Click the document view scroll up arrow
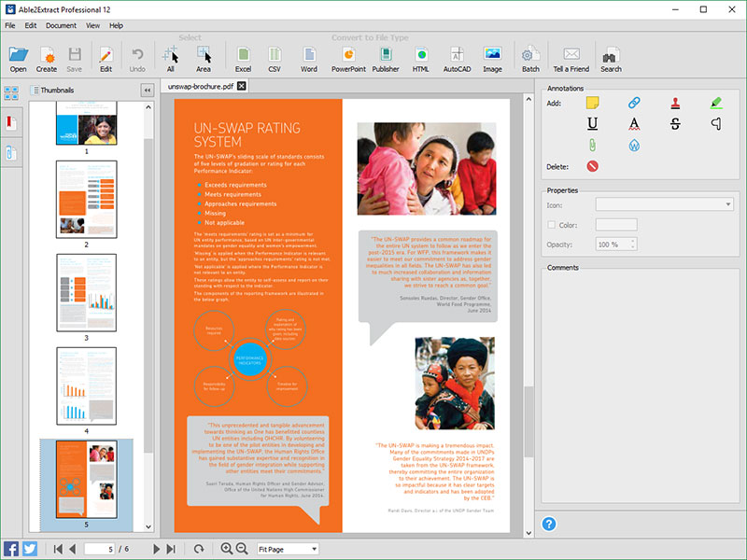The width and height of the screenshot is (747, 560). pos(529,100)
